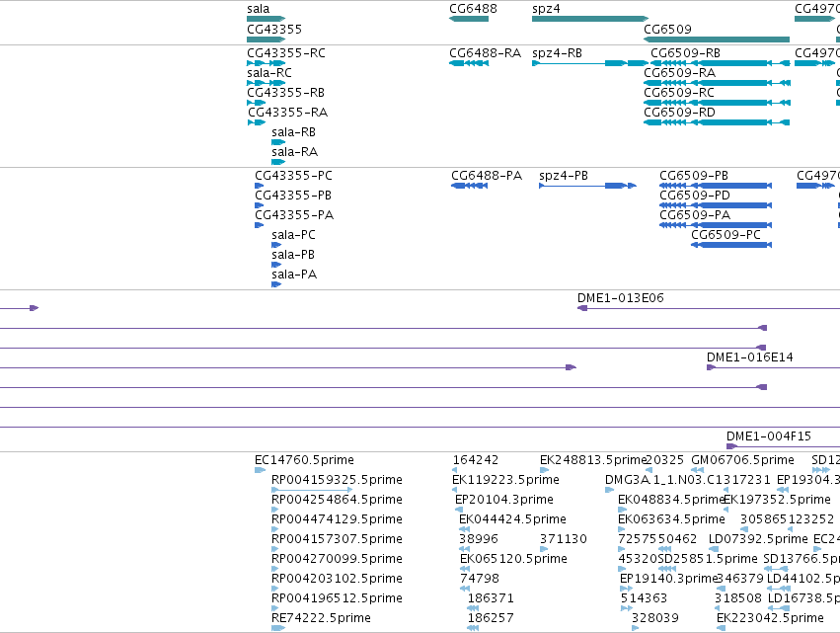Select protein sala-PB

tap(276, 265)
